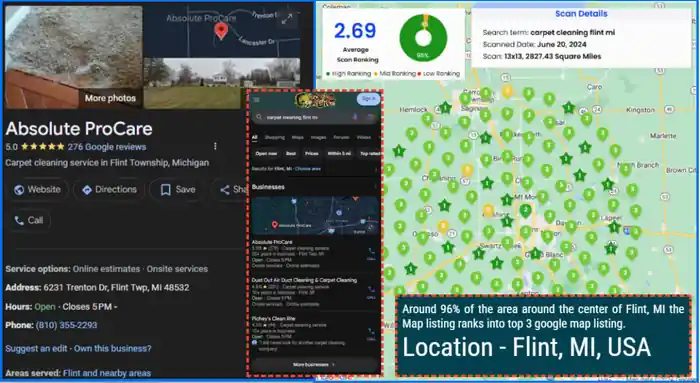The height and width of the screenshot is (383, 700).
Task: Click the large green pin marked 2 near Flint
Action: tap(525, 211)
